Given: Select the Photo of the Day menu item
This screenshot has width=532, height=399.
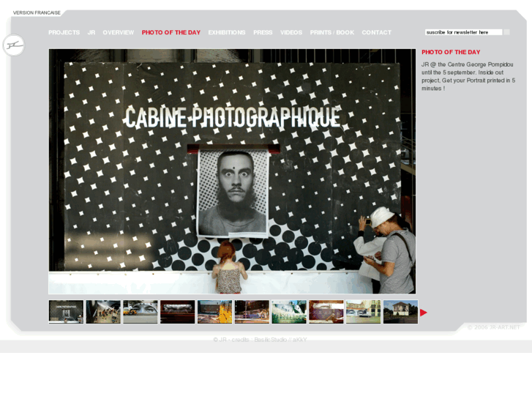Looking at the screenshot, I should pos(171,33).
